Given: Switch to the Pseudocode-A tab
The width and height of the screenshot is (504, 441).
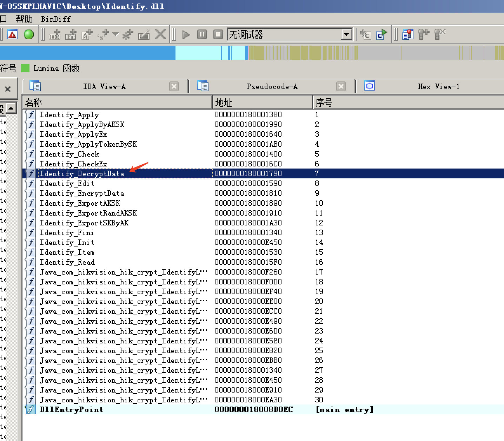Looking at the screenshot, I should [271, 86].
